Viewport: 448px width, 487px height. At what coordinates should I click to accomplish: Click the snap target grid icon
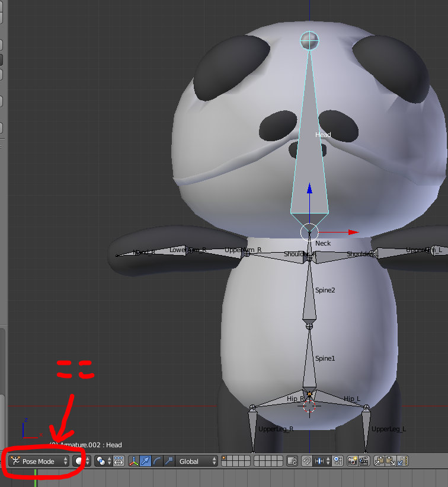(x=338, y=461)
